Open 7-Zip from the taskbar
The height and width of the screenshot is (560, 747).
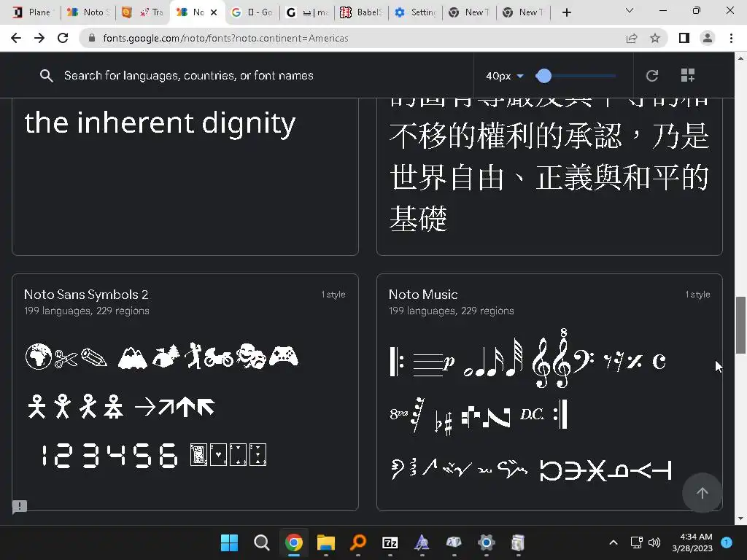click(390, 542)
